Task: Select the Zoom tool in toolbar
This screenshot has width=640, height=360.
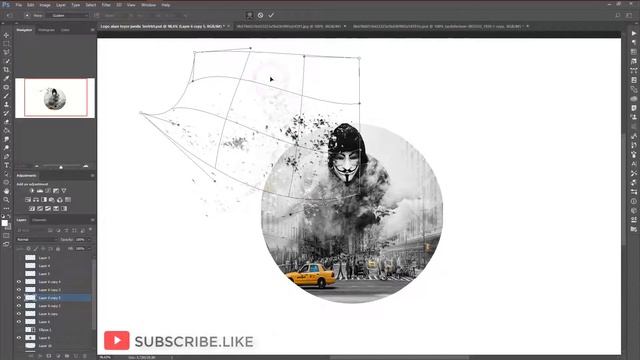Action: coord(6,200)
